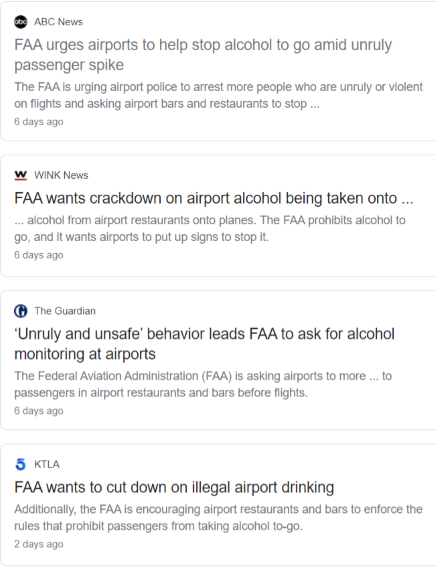436x572 pixels.
Task: Click snippet about airport police arresting unruly people
Action: [x=218, y=95]
